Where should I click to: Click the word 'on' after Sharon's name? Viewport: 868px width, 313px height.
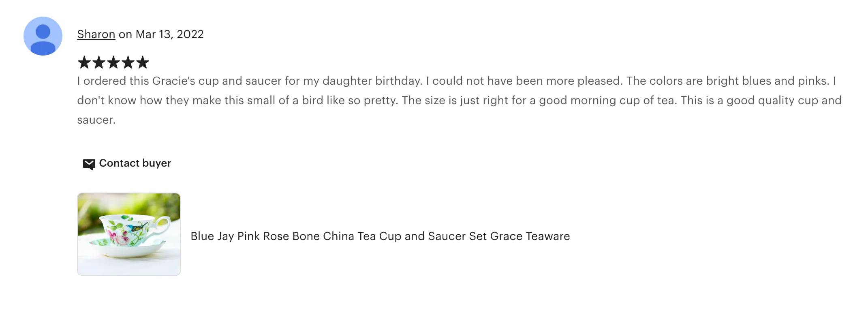click(x=125, y=34)
